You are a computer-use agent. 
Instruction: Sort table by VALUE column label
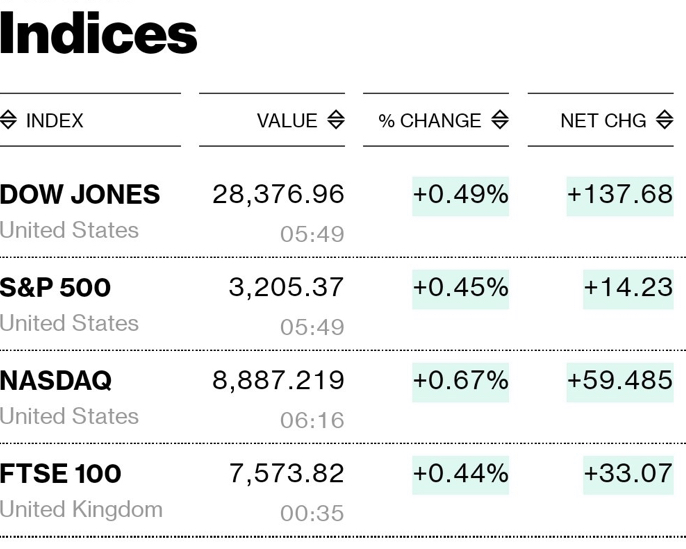tap(287, 120)
